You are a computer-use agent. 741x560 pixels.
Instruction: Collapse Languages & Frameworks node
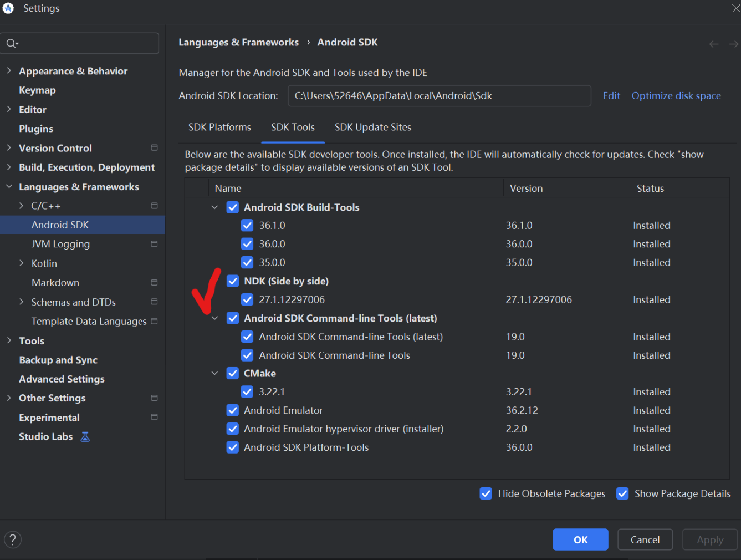[9, 186]
